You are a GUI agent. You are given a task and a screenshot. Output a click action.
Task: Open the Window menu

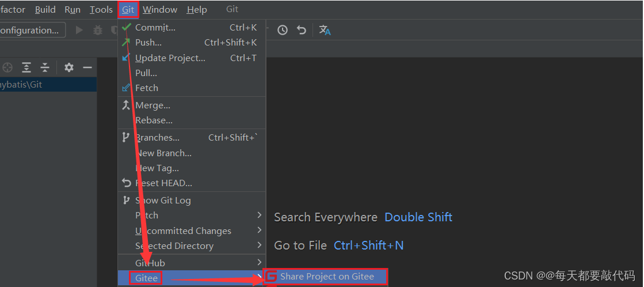point(160,9)
